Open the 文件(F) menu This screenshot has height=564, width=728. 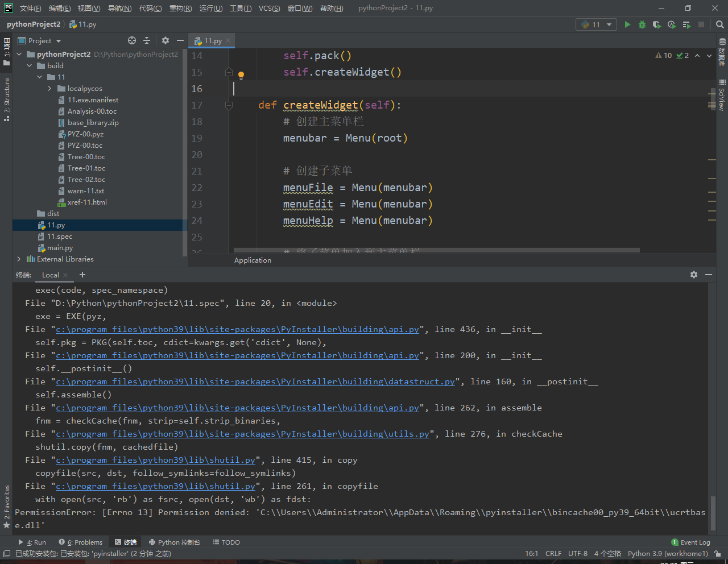click(x=30, y=8)
